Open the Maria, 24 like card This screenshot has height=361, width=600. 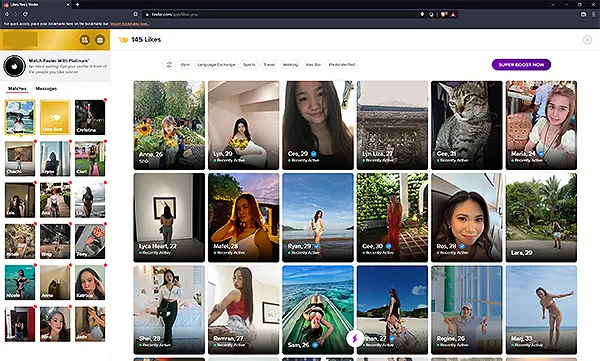click(x=541, y=125)
